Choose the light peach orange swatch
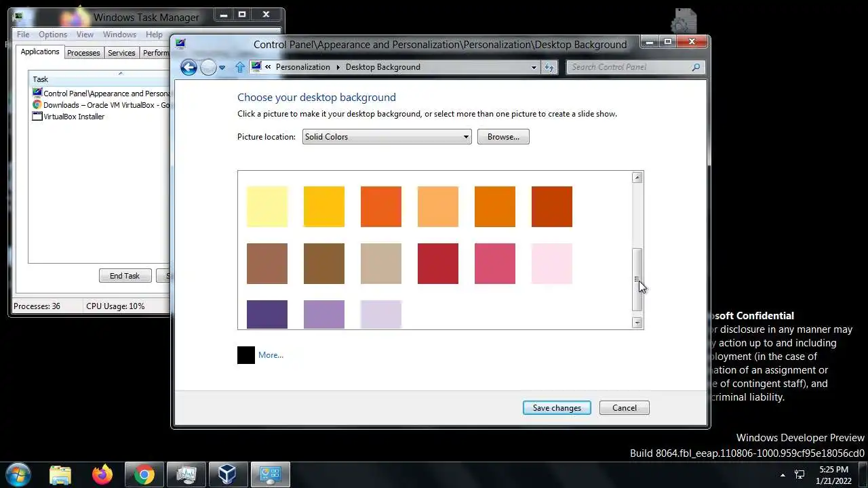 438,207
